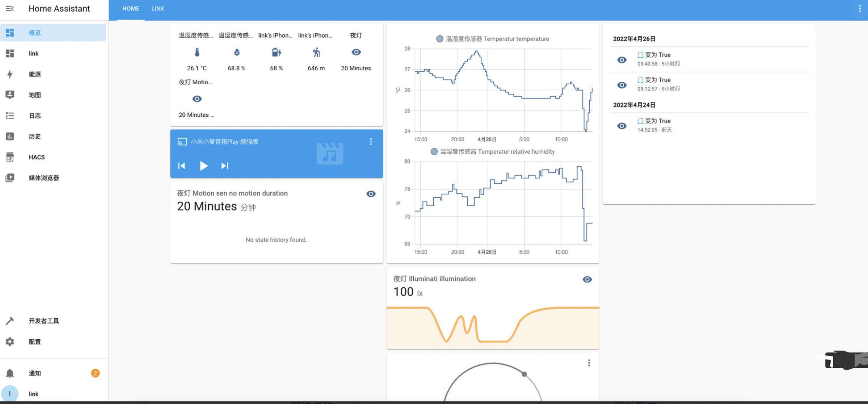Open the 概览 overview dashboard
The image size is (868, 404).
53,33
